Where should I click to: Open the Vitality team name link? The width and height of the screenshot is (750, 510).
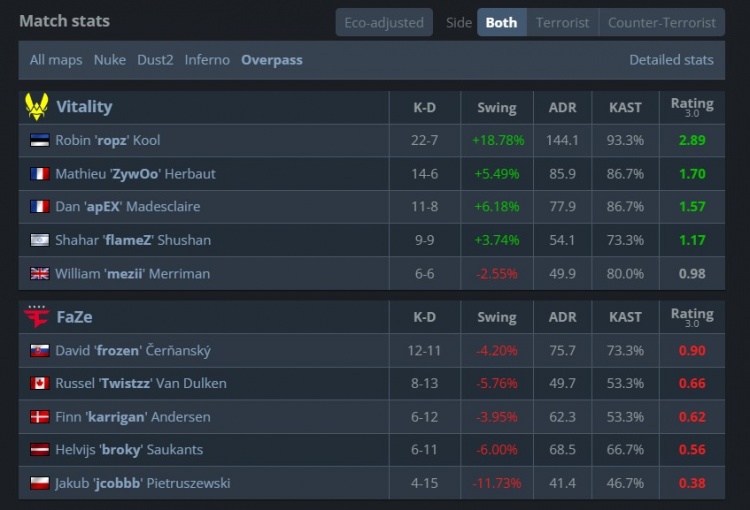[84, 107]
